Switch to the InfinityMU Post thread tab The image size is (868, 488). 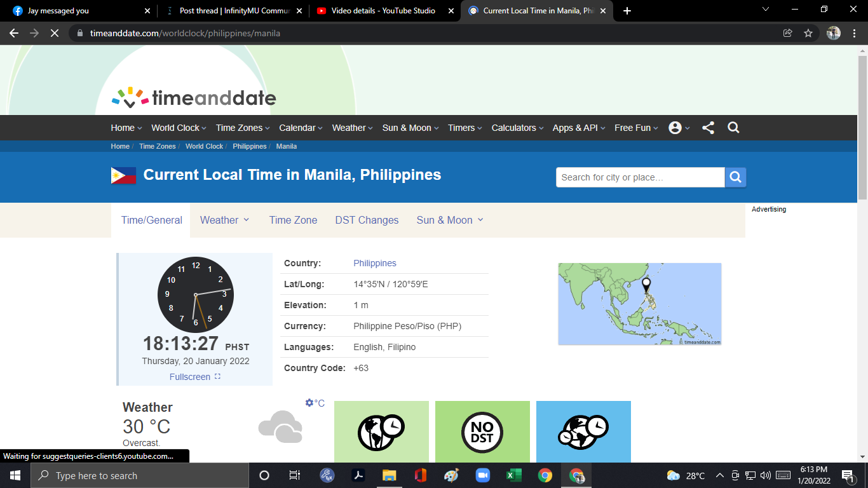pyautogui.click(x=233, y=11)
